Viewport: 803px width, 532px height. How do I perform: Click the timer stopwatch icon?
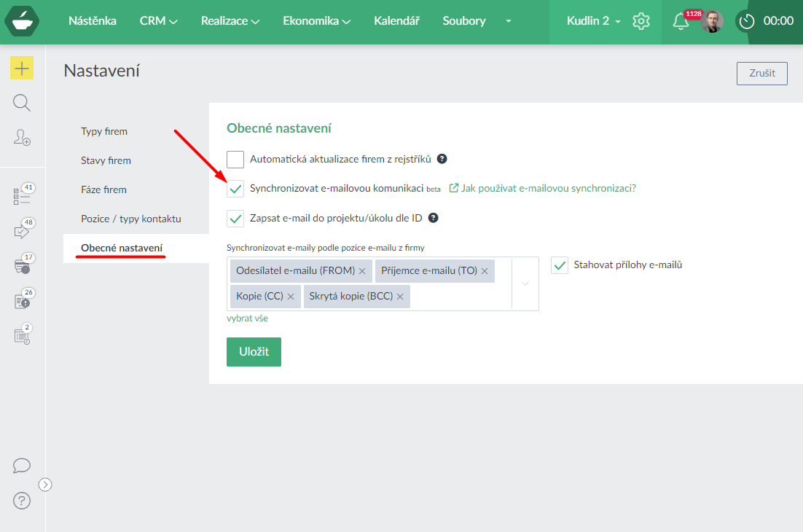746,21
